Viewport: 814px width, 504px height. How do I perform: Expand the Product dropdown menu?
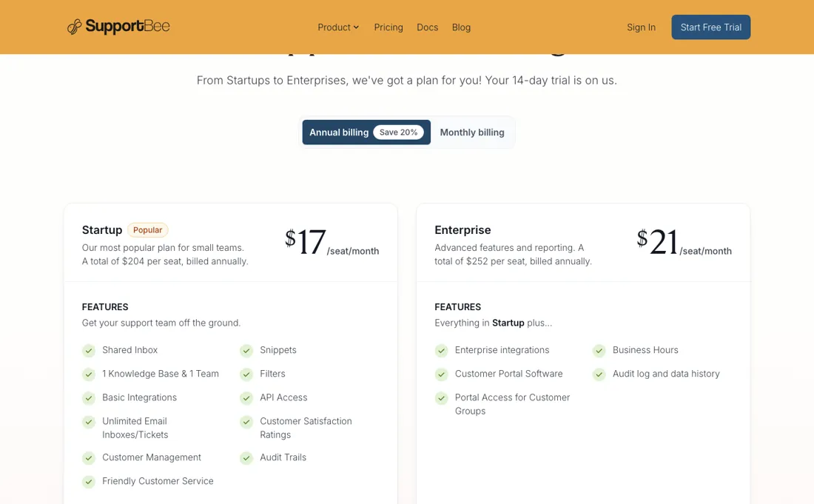[338, 27]
